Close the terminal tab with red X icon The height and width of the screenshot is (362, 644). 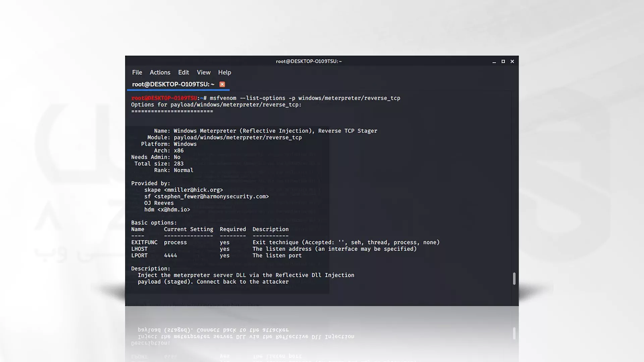click(x=222, y=84)
